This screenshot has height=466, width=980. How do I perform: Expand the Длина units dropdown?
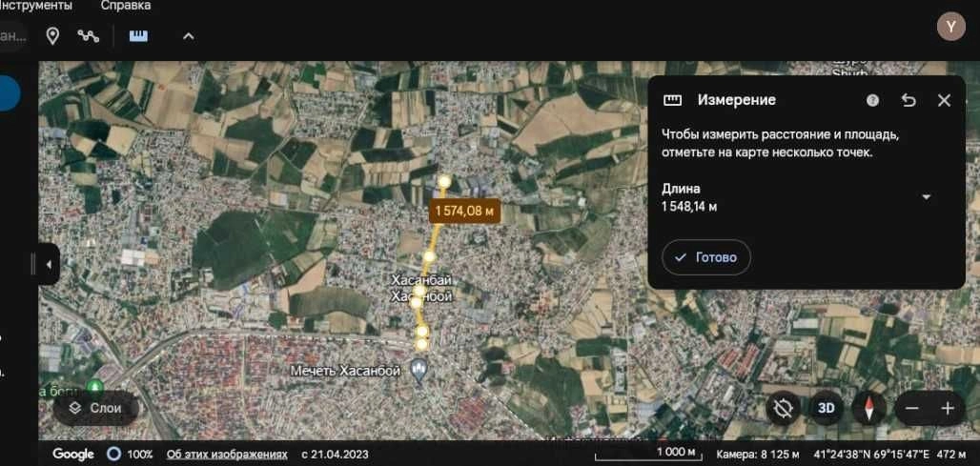click(927, 197)
